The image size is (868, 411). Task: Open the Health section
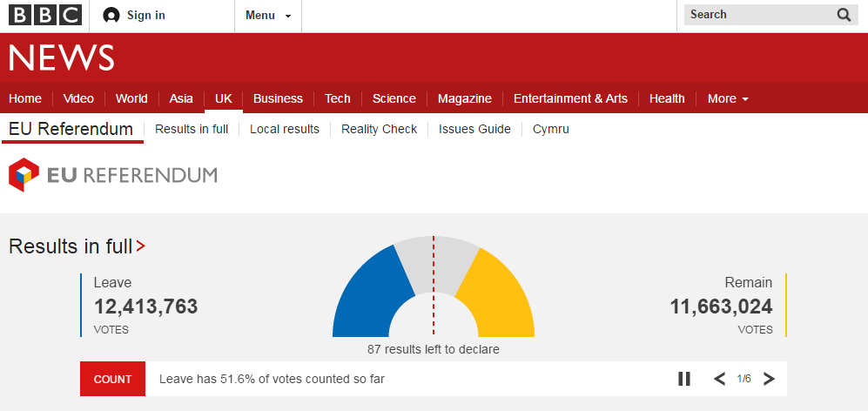click(x=667, y=98)
